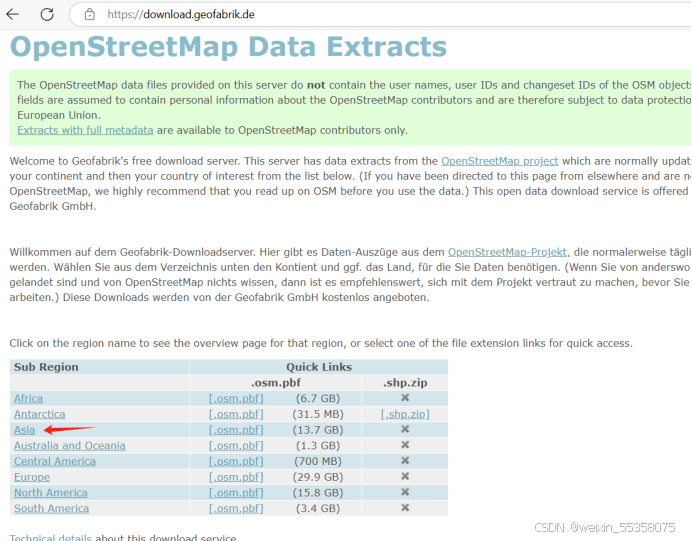
Task: Click the browser back arrow
Action: click(13, 14)
